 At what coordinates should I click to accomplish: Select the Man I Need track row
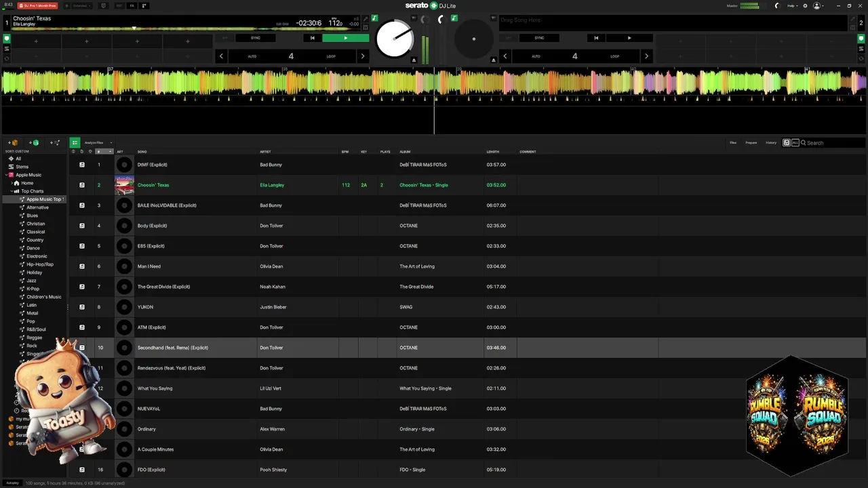click(x=468, y=266)
